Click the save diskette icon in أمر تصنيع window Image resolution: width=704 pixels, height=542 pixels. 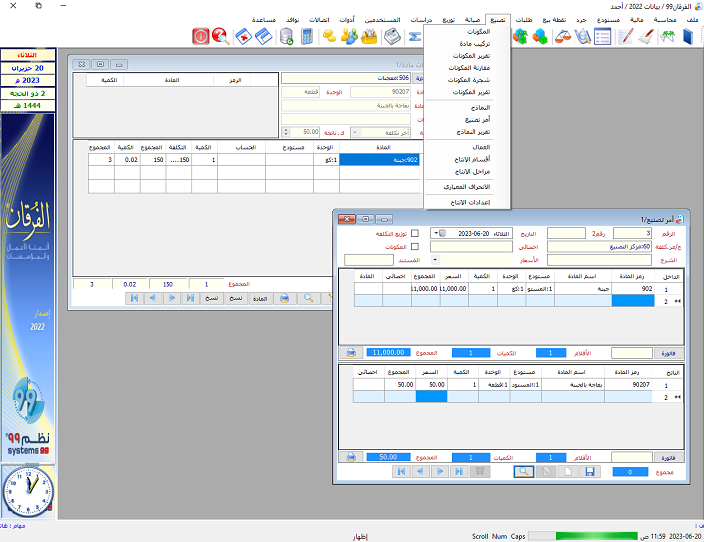click(590, 471)
